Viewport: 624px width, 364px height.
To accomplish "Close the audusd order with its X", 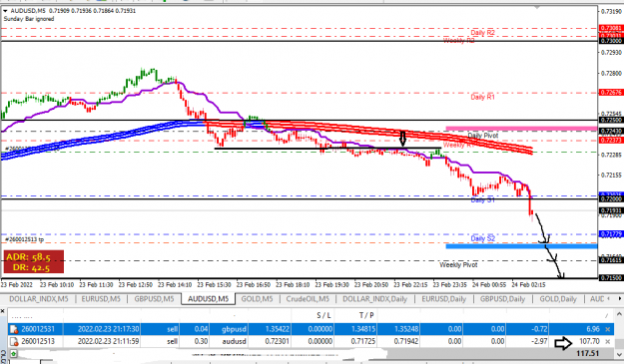I will pos(608,341).
